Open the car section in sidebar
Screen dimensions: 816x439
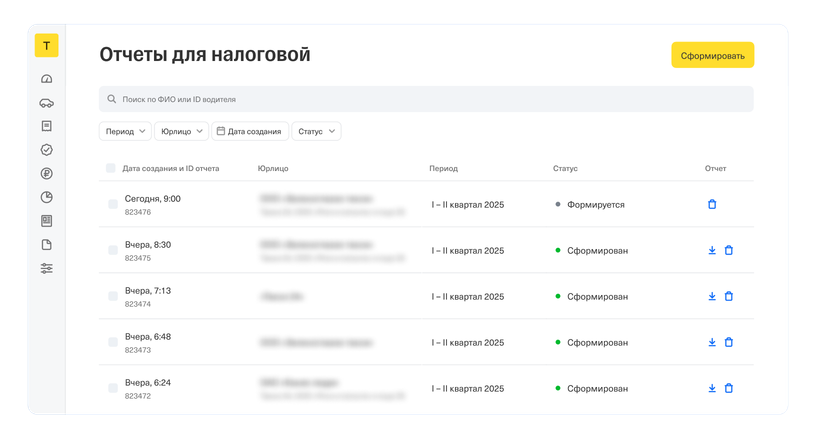pyautogui.click(x=47, y=103)
